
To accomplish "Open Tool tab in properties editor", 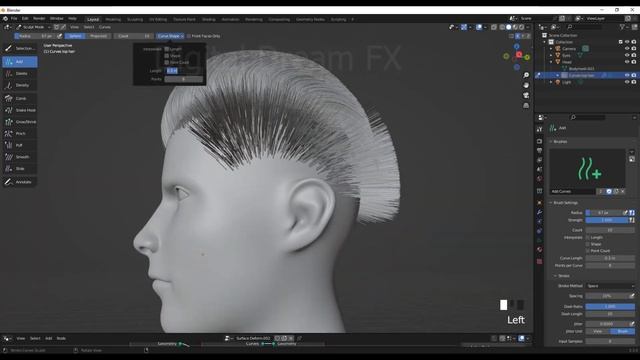I will 540,129.
